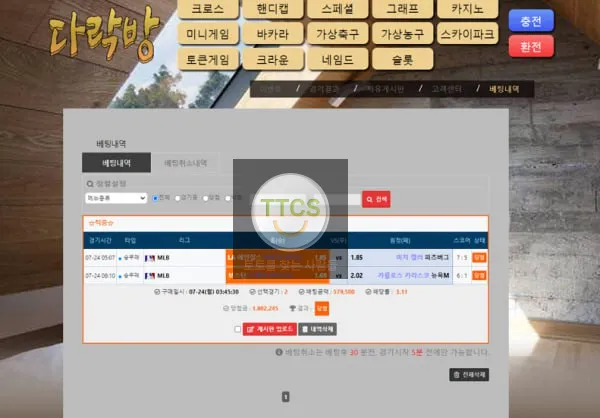Viewport: 600px width, 418px height.
Task: Click the gray 내역삭제 button
Action: [318, 329]
